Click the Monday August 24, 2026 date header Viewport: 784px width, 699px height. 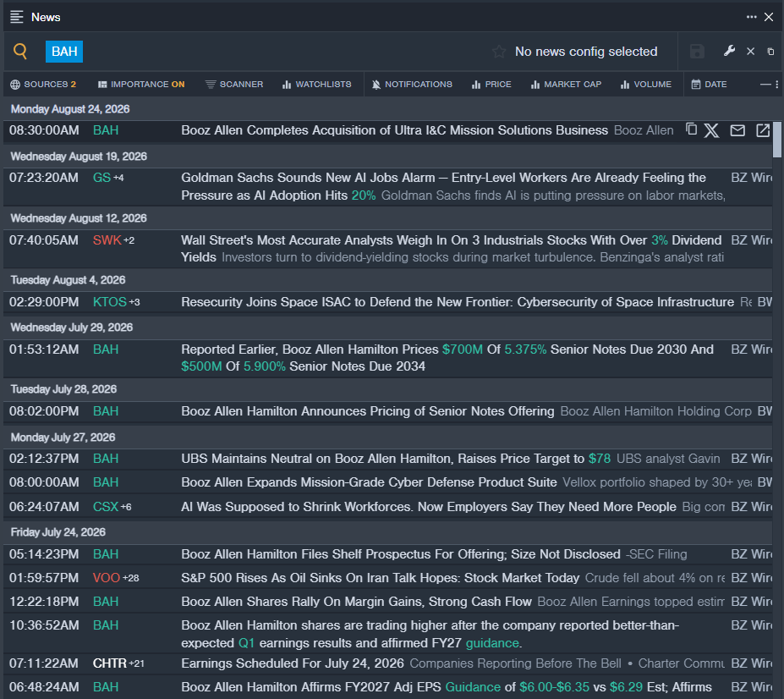point(70,109)
